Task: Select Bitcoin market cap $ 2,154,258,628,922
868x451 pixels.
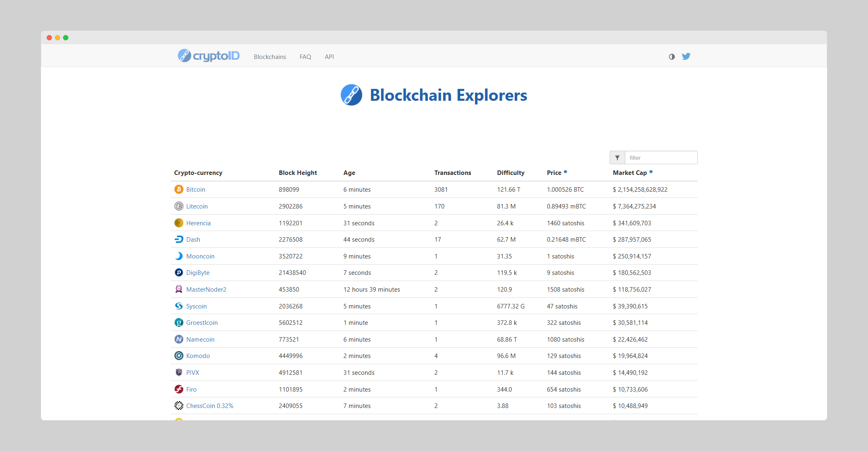Action: coord(640,190)
